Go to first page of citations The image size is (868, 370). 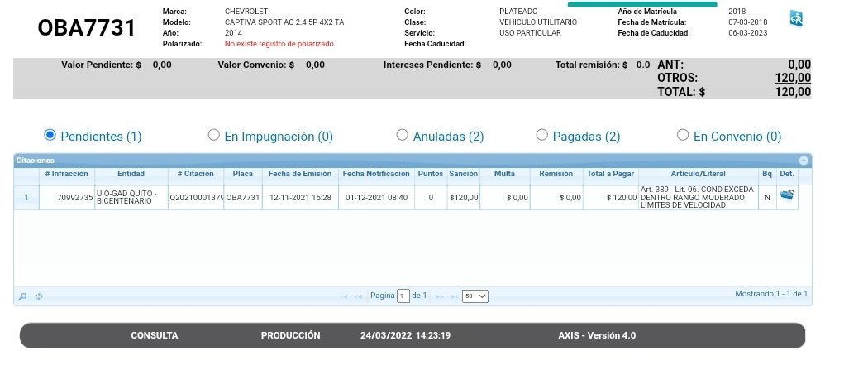(x=343, y=296)
